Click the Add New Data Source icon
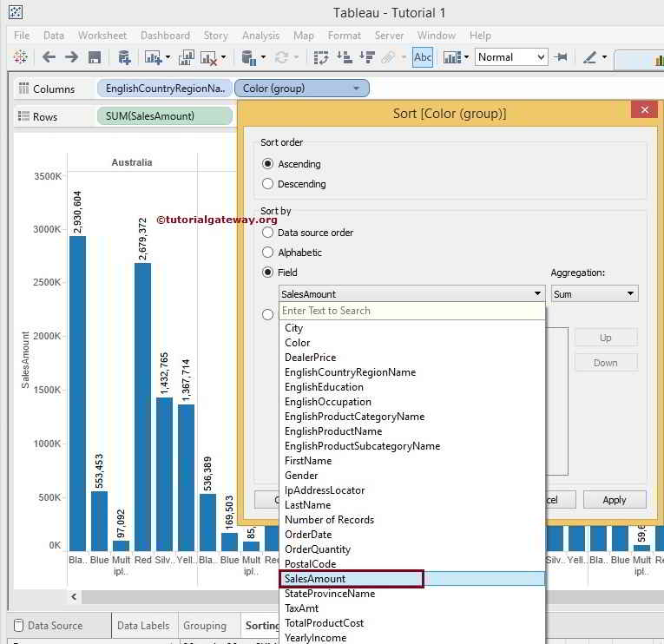Viewport: 664px width, 644px height. click(x=124, y=57)
